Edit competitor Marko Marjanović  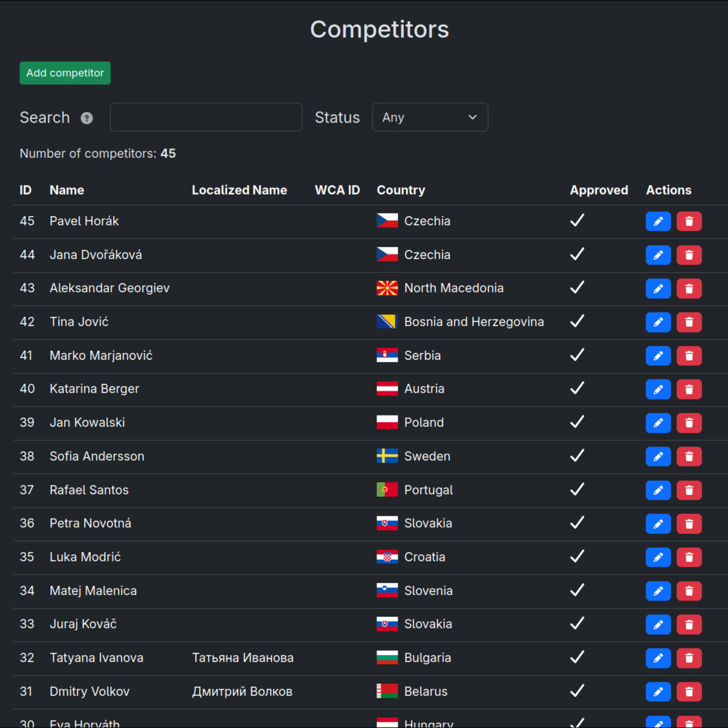[658, 356]
